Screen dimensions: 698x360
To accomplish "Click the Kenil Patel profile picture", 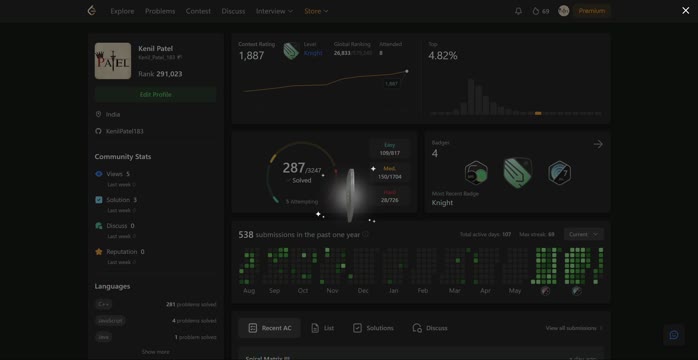I will coord(113,61).
